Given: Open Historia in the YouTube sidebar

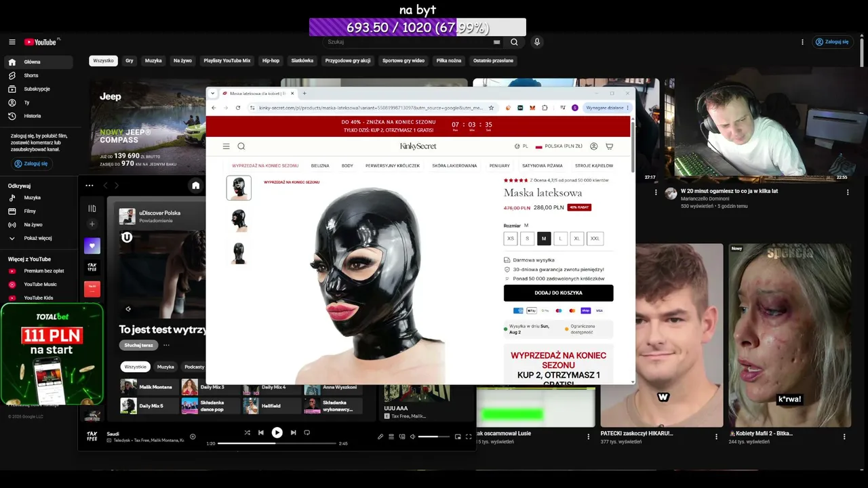Looking at the screenshot, I should tap(39, 116).
